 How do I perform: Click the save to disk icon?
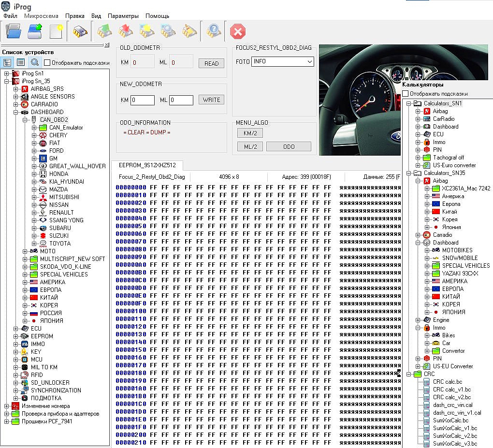click(x=35, y=31)
